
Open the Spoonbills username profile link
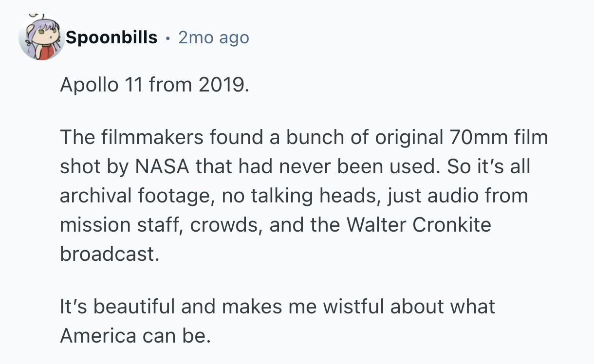point(111,37)
